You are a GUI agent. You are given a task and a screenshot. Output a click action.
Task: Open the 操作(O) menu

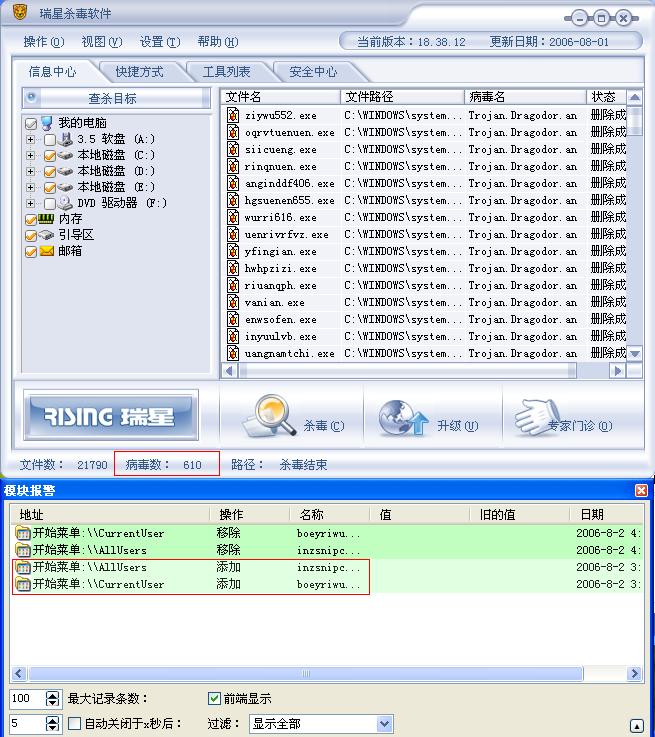44,42
